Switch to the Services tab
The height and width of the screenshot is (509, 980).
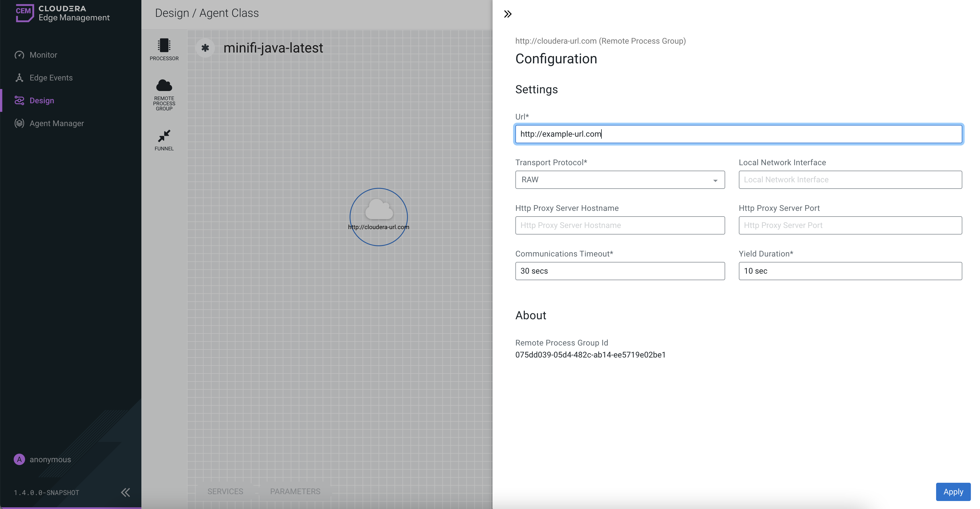[225, 492]
